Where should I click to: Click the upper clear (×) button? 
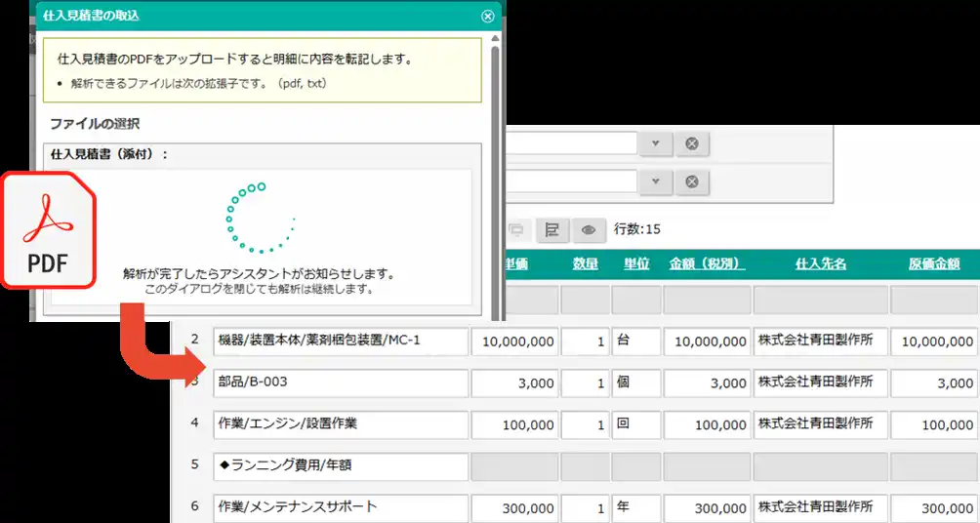[x=691, y=143]
